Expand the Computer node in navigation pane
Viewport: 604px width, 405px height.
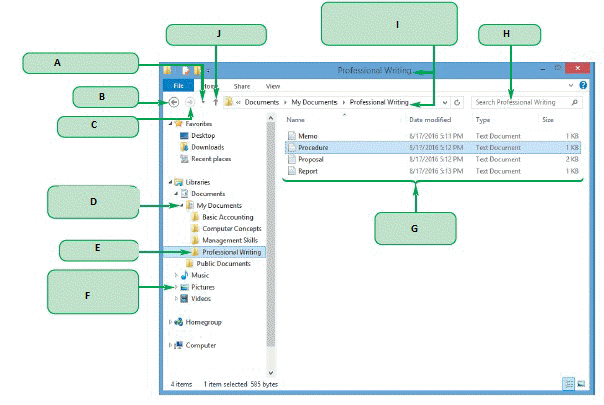click(x=171, y=345)
